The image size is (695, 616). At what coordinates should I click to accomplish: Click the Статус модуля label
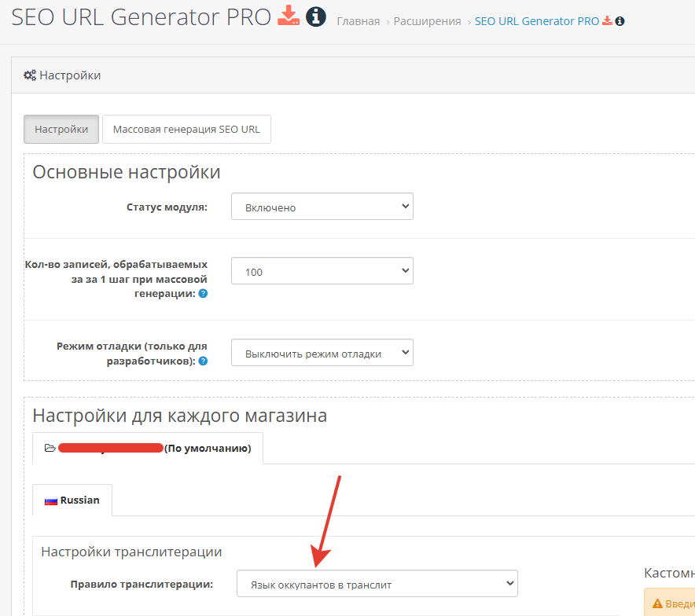tap(167, 207)
